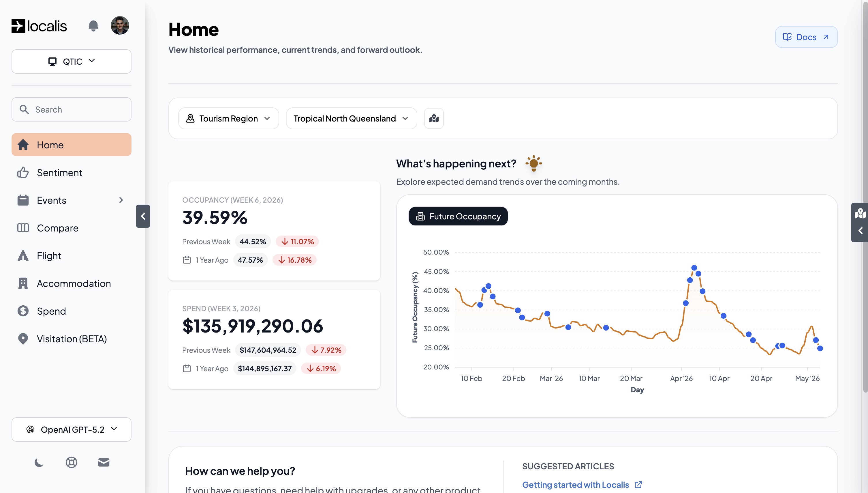Click the mail envelope icon
Viewport: 868px width, 493px height.
[x=104, y=462]
